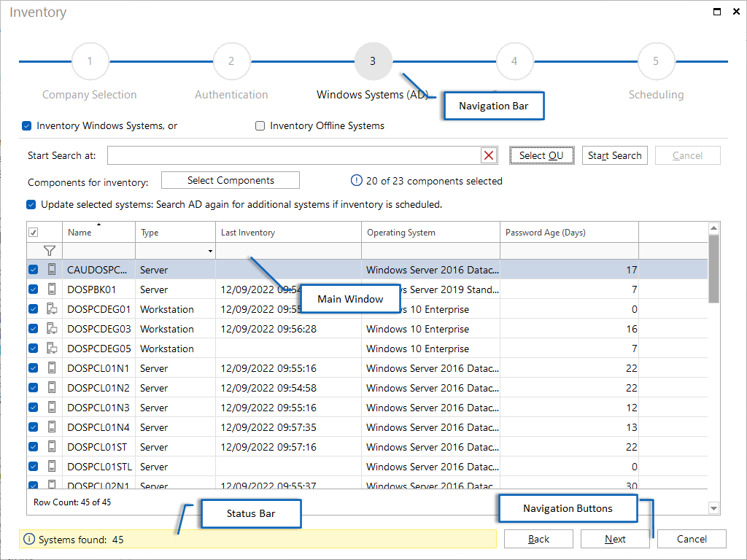Uncheck the CAUDOSPC row checkbox
This screenshot has height=560, width=747.
point(34,270)
